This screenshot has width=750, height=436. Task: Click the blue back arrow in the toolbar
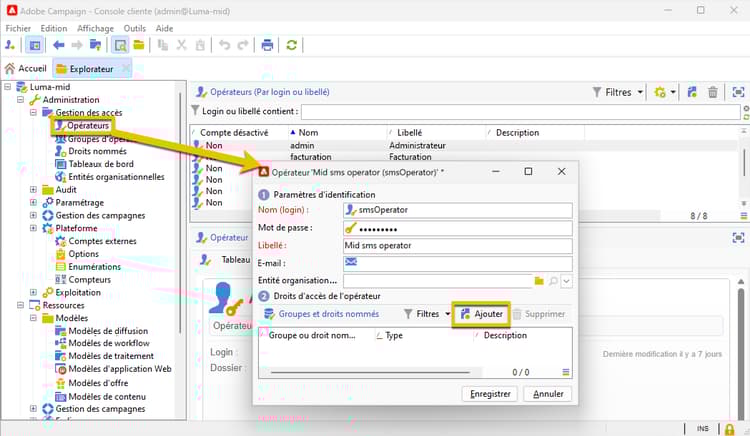tap(58, 45)
